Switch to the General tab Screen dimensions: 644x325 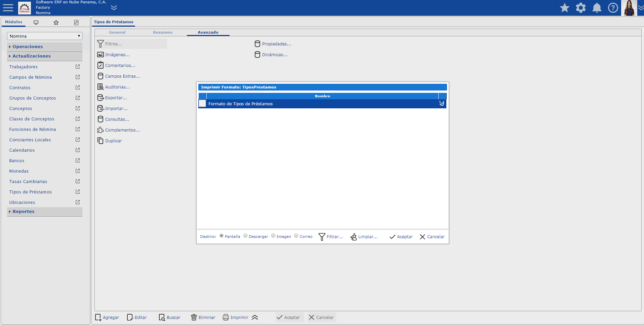pos(117,32)
